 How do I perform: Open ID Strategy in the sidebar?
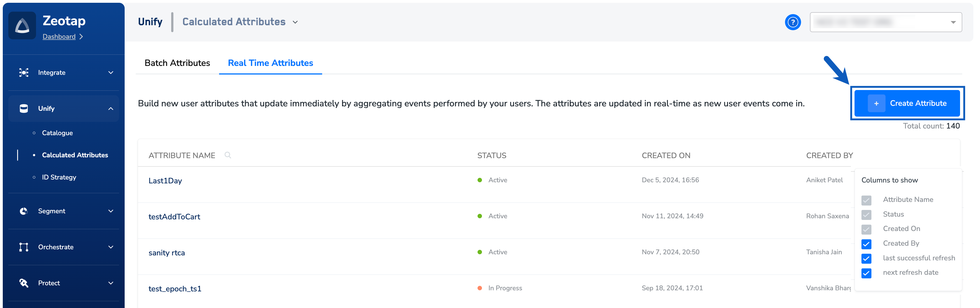(x=59, y=177)
